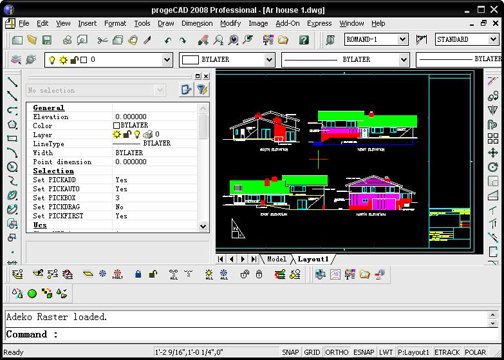Click the Match Properties brush icon

pos(147,40)
